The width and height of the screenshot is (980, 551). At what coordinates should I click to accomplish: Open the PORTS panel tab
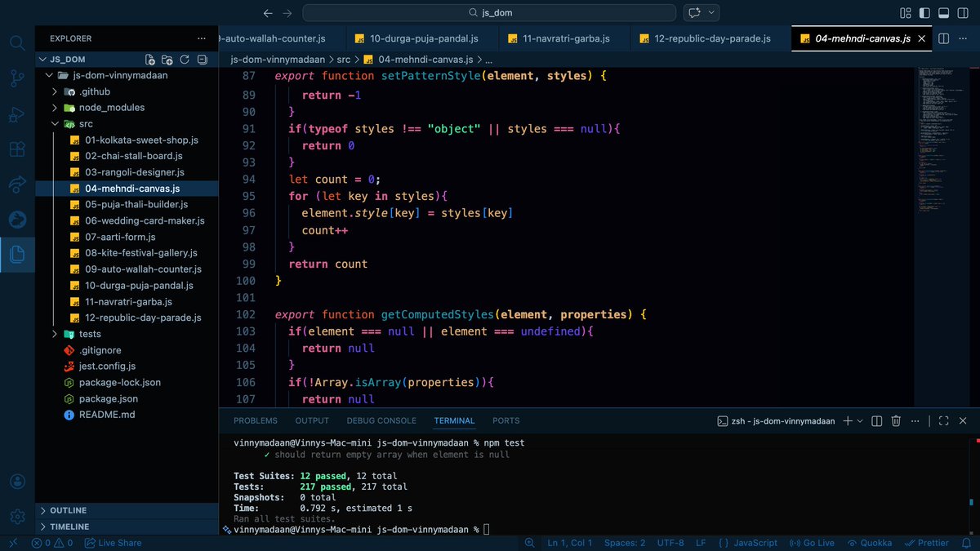pyautogui.click(x=506, y=421)
